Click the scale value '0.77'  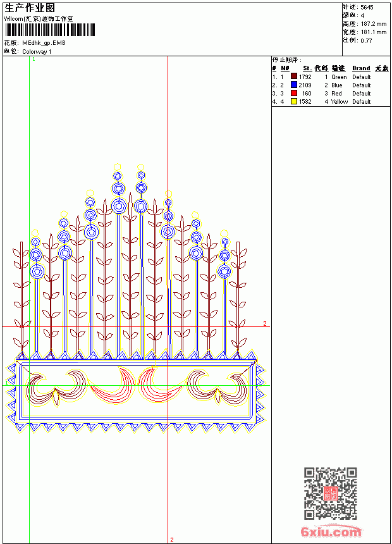click(366, 41)
